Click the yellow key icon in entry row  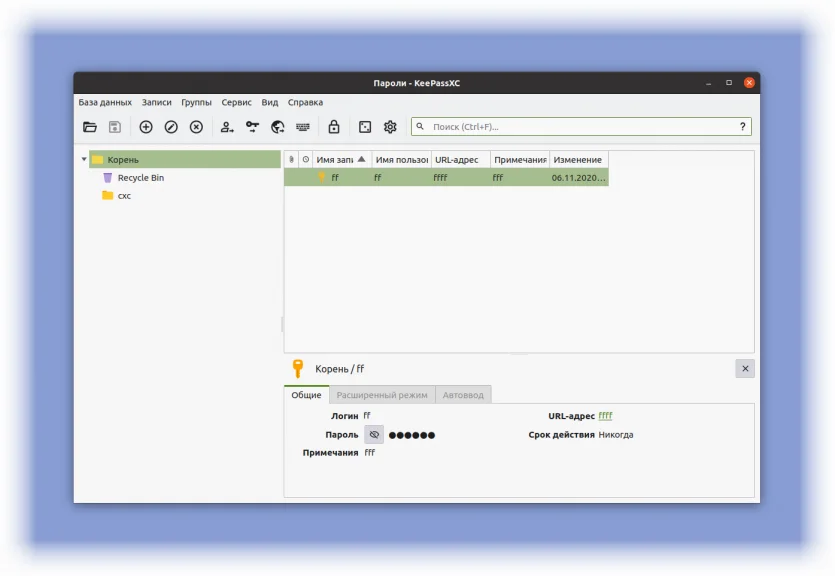[x=321, y=177]
